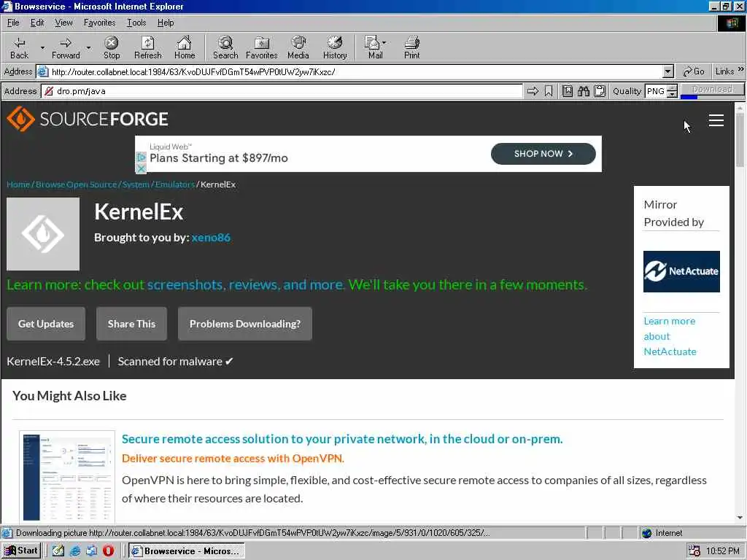Click Learn more about NetActuate link
The image size is (747, 560).
(670, 336)
